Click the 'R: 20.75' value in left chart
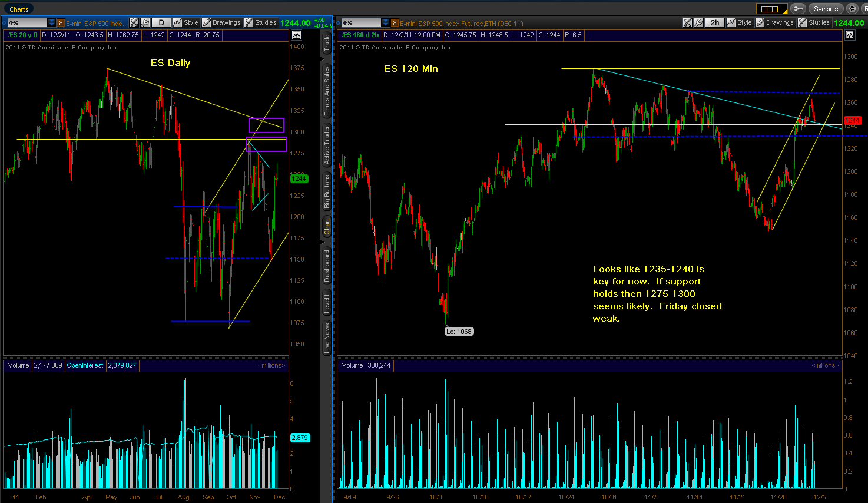 (207, 35)
